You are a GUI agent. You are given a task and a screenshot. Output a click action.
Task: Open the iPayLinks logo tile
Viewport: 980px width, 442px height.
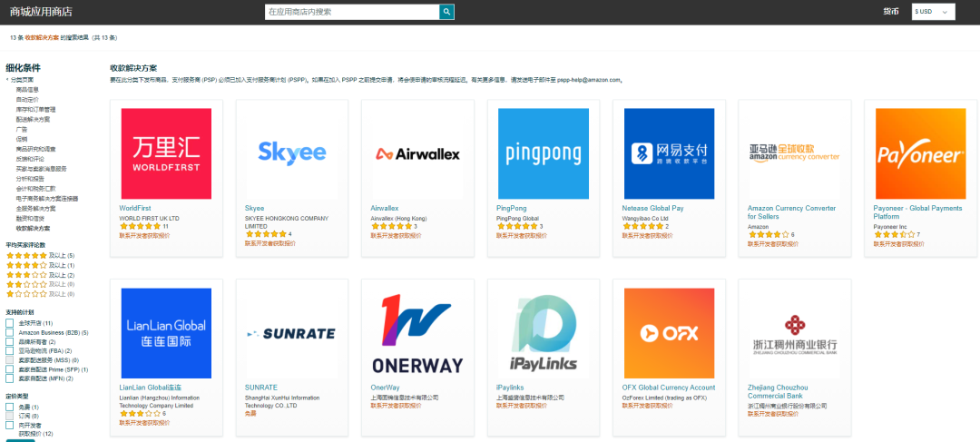click(544, 333)
